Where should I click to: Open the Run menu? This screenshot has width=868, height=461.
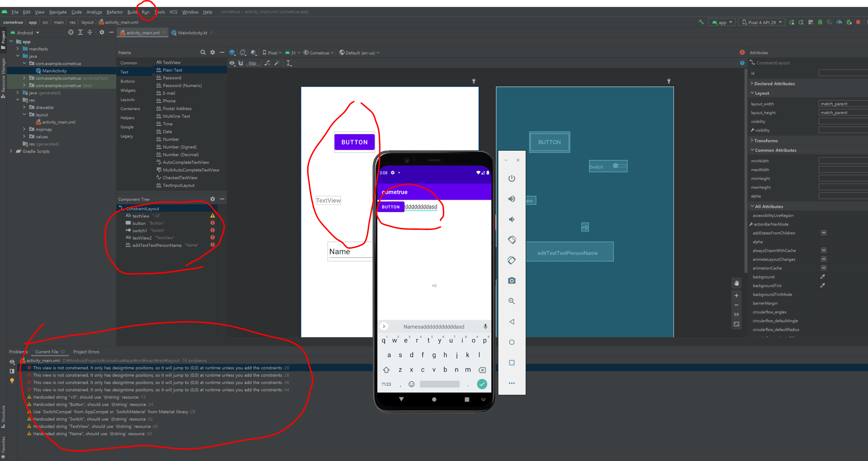coord(145,12)
